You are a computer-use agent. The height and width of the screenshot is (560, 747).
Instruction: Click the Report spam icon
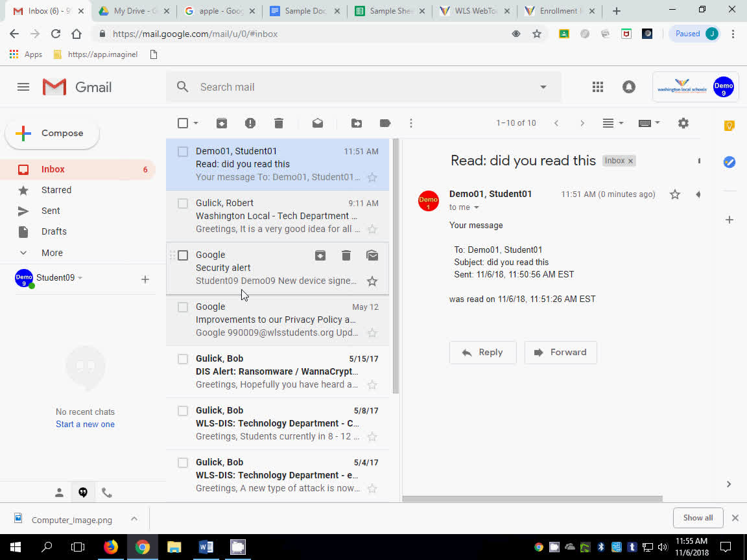[x=250, y=122]
